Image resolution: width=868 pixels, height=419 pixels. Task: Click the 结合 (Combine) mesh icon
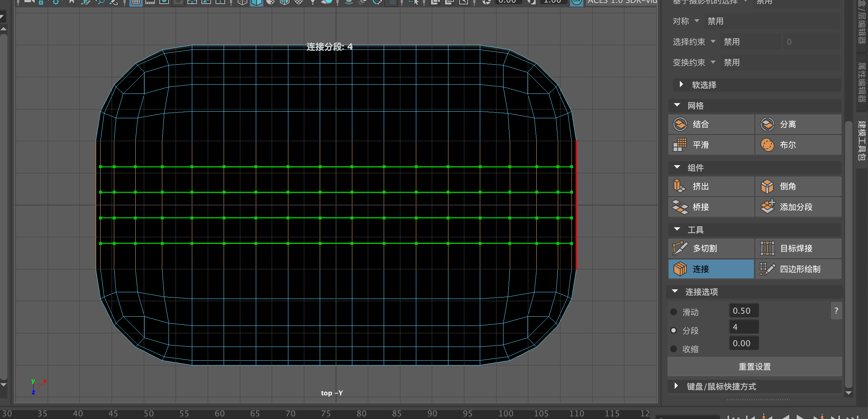click(680, 124)
